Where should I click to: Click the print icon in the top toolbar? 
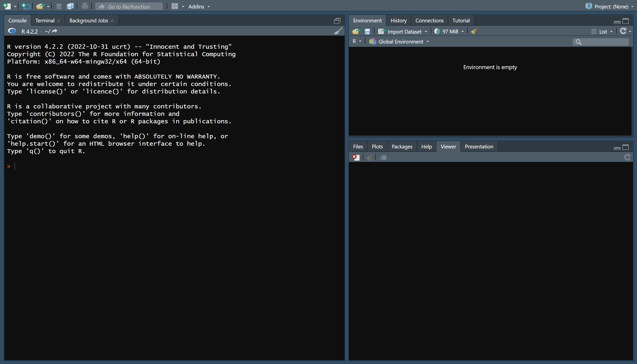[85, 6]
